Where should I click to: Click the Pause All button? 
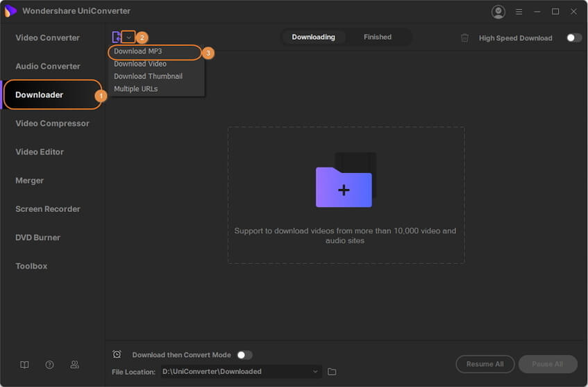pos(548,364)
